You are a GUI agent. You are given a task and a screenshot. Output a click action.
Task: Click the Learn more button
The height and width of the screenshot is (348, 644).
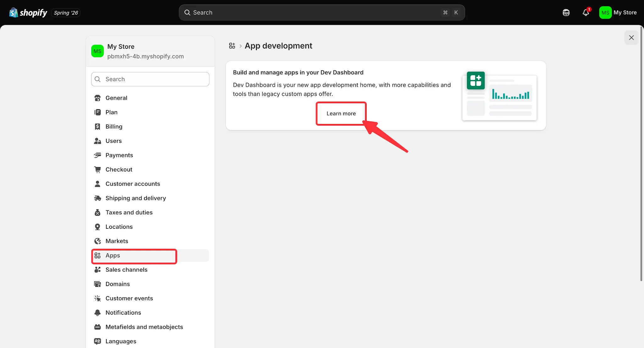[x=341, y=114]
